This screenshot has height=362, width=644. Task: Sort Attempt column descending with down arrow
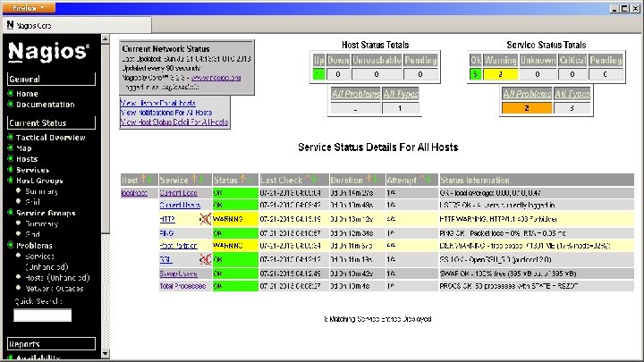[428, 180]
